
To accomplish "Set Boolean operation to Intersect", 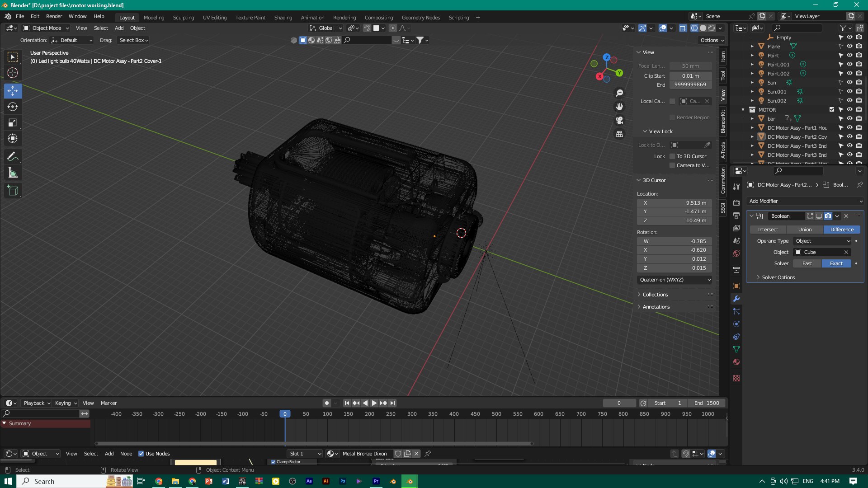I will pyautogui.click(x=768, y=230).
